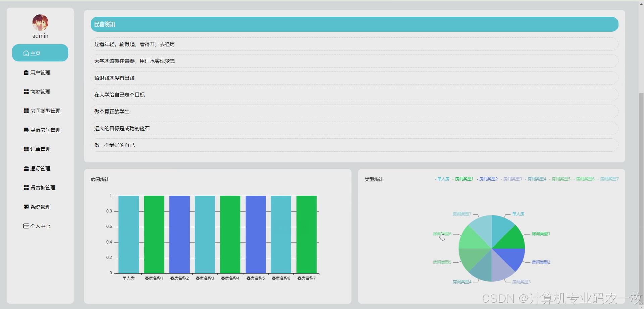Go to 个人中心 in the sidebar
Viewport: 644px width, 309px height.
click(x=40, y=226)
